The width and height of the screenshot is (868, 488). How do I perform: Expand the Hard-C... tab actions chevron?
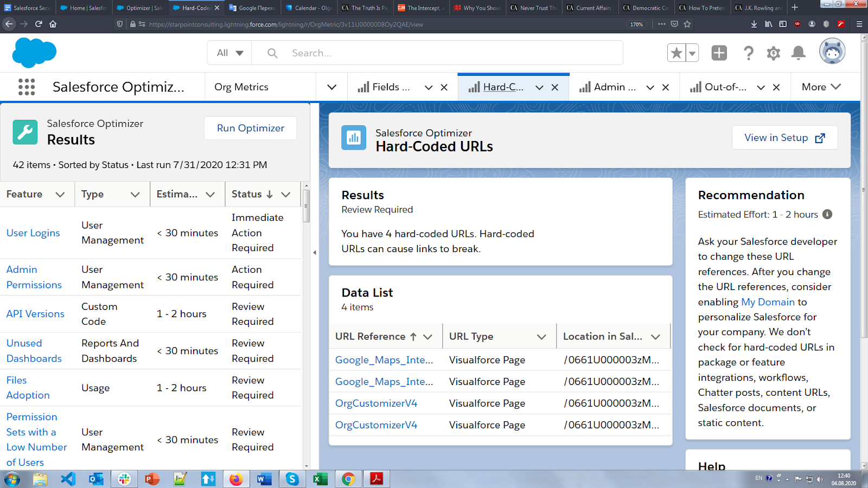click(x=539, y=87)
